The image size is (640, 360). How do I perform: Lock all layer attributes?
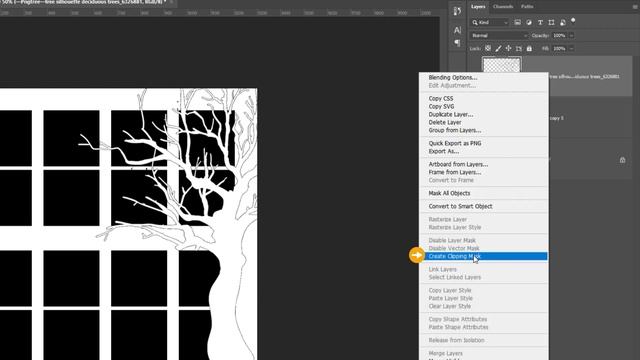click(x=529, y=49)
